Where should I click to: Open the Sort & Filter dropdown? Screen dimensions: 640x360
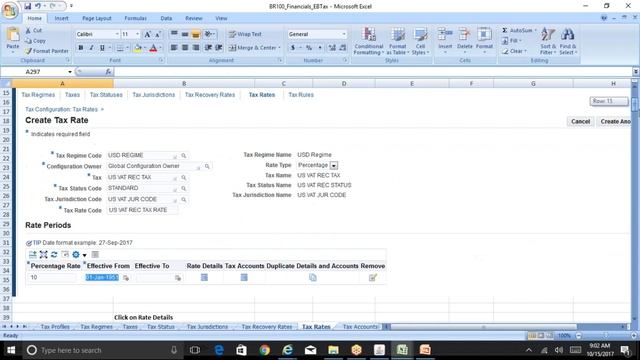[x=548, y=41]
